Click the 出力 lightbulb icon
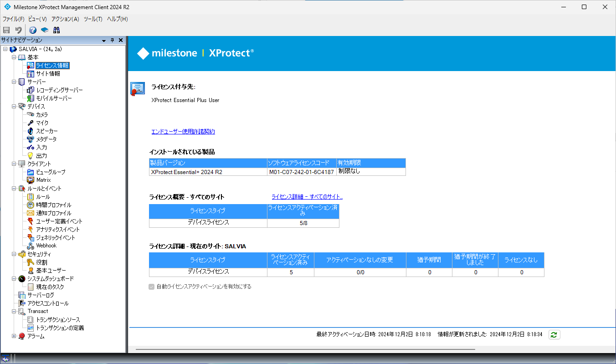 click(31, 156)
